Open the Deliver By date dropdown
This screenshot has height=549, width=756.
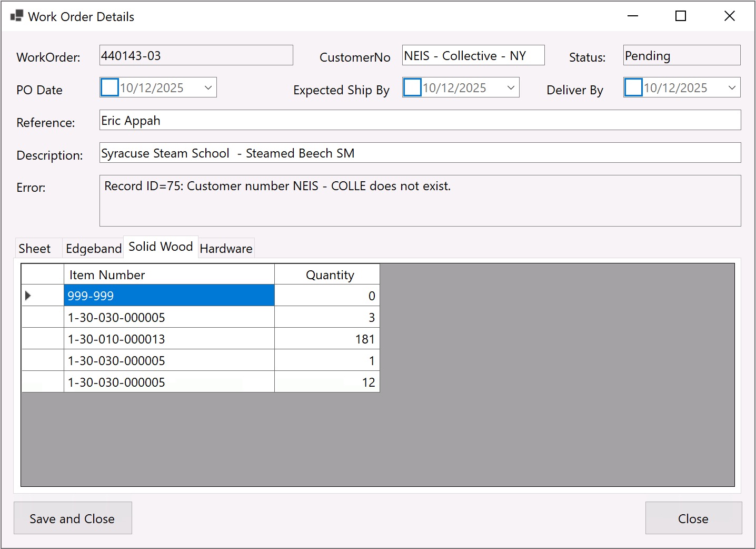point(732,87)
